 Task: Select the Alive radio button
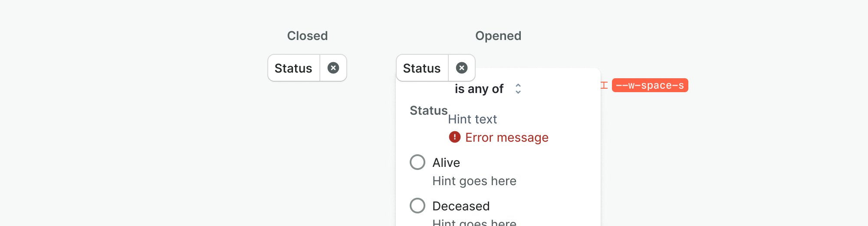[x=418, y=162]
